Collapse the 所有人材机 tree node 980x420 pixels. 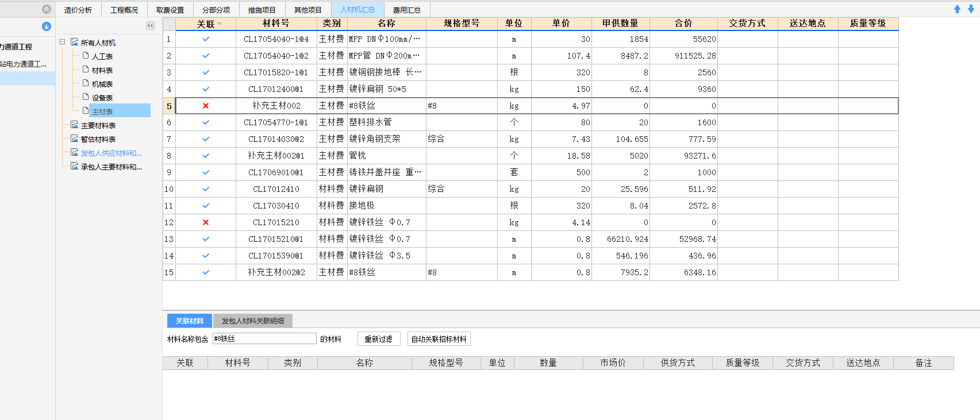62,42
